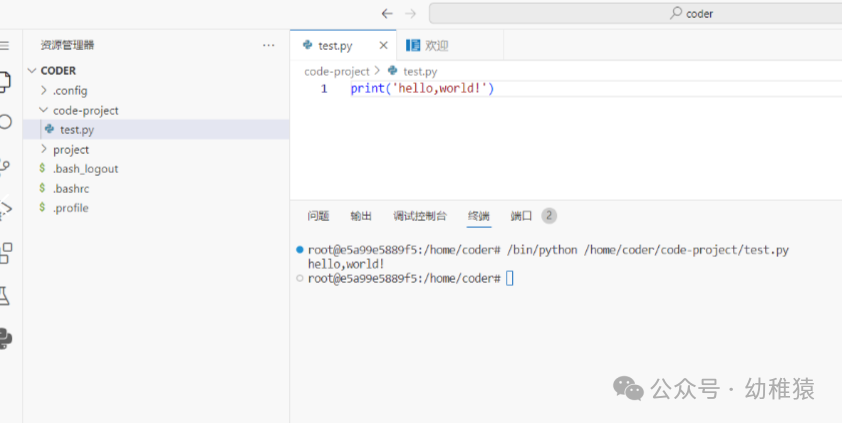Expand the project folder
Screen dimensions: 842x423
click(156, 149)
